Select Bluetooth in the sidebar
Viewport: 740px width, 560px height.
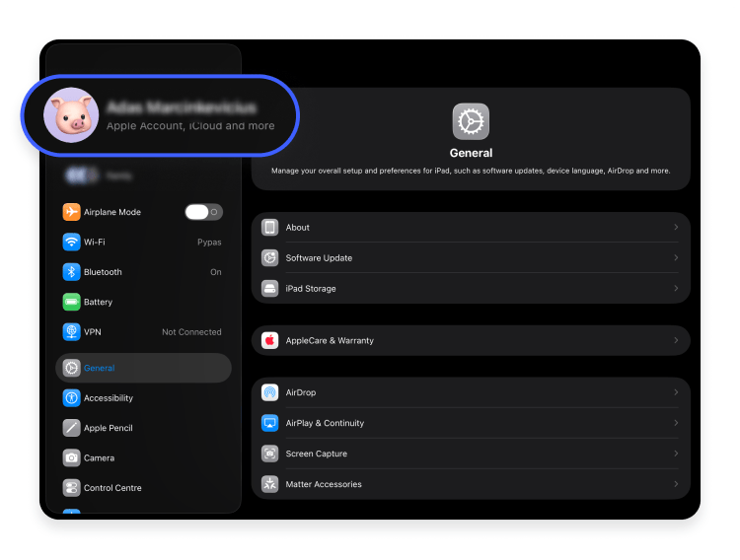[143, 272]
